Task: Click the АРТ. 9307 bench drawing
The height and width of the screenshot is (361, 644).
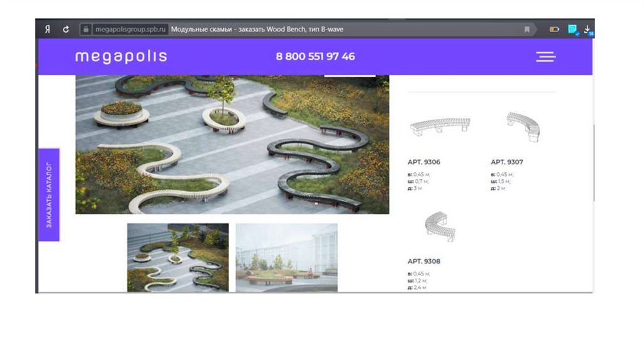Action: pos(524,126)
